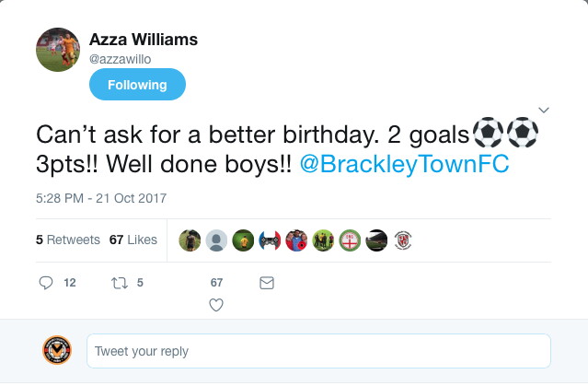Viewport: 588px width, 386px height.
Task: View the 5 Retweets list
Action: [x=68, y=240]
